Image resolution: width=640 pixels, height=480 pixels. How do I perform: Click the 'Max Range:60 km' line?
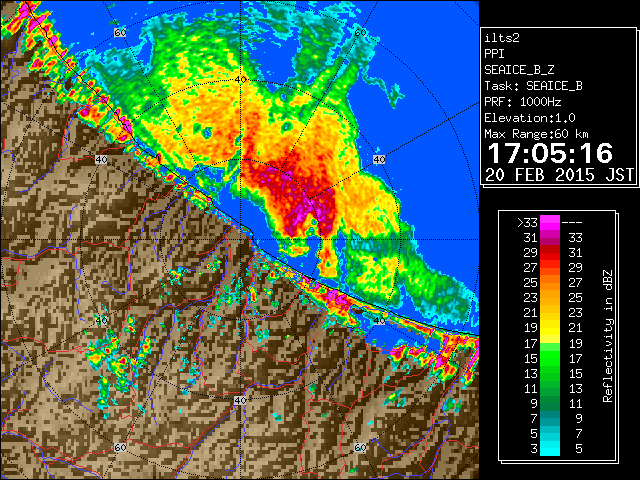[537, 134]
